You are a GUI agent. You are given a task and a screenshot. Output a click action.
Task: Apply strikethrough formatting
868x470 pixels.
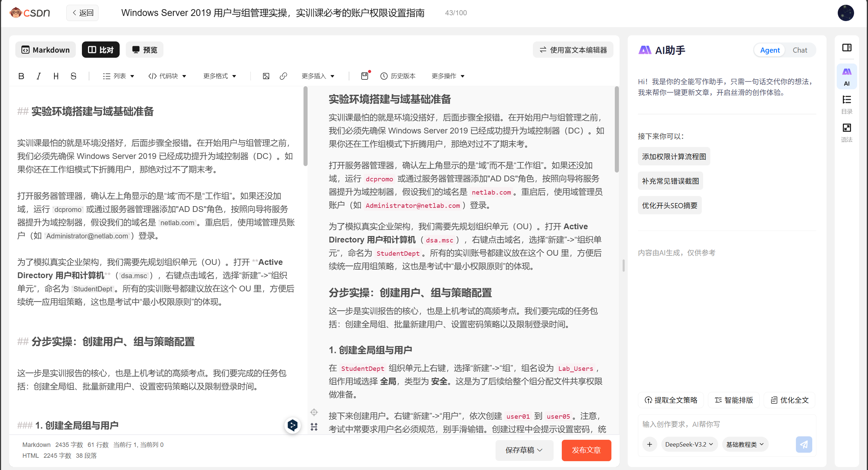pos(73,76)
